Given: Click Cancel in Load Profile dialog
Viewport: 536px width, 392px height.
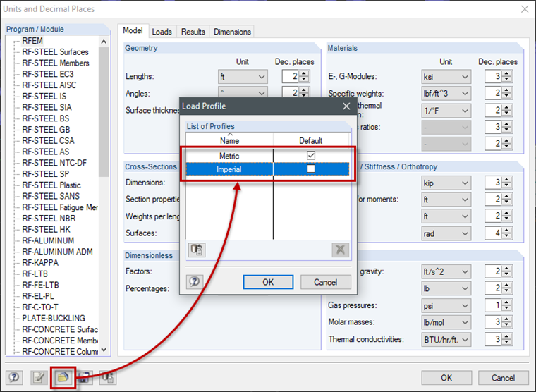Looking at the screenshot, I should pyautogui.click(x=325, y=282).
